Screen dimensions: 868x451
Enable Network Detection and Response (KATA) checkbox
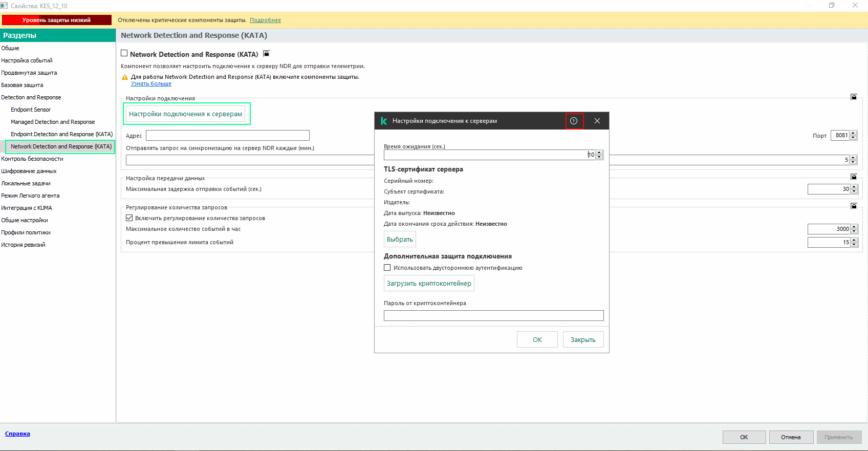point(124,53)
